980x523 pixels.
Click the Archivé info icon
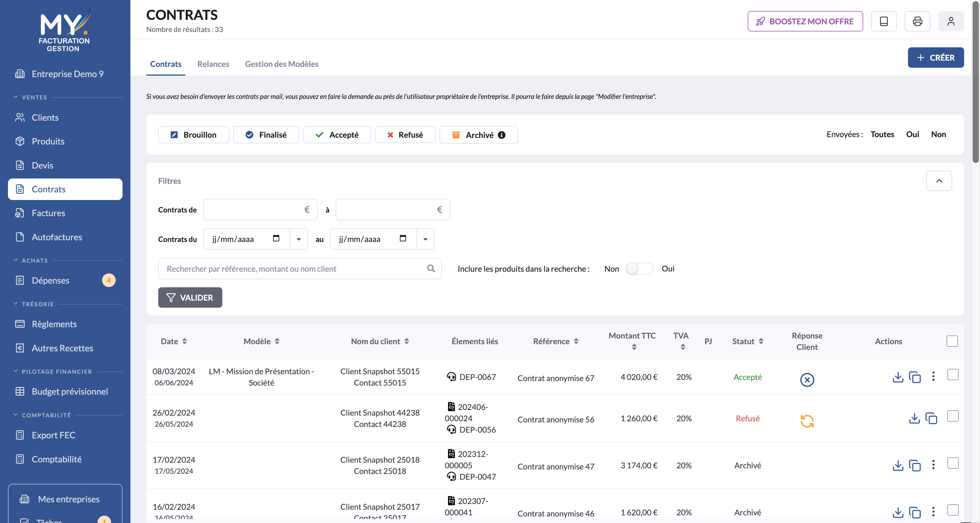(x=502, y=135)
